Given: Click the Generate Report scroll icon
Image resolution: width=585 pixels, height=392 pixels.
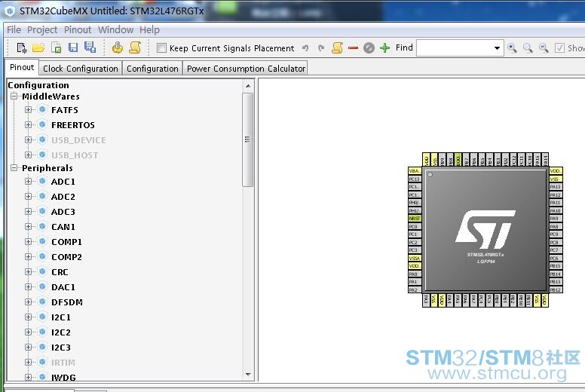Looking at the screenshot, I should 135,47.
